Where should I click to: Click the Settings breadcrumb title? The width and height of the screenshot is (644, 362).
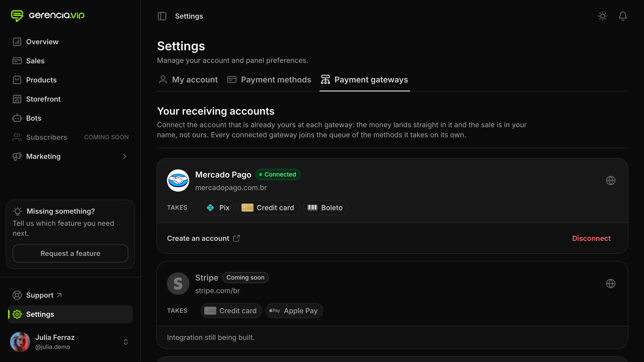(189, 16)
